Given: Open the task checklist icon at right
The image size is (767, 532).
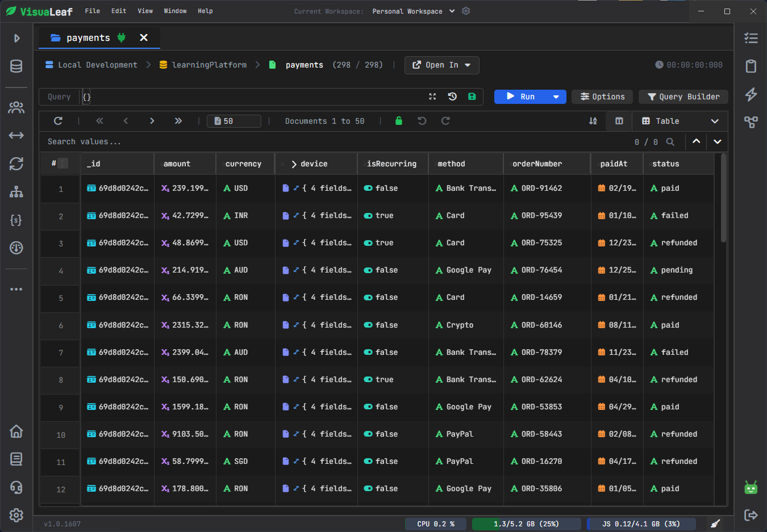Looking at the screenshot, I should click(751, 38).
